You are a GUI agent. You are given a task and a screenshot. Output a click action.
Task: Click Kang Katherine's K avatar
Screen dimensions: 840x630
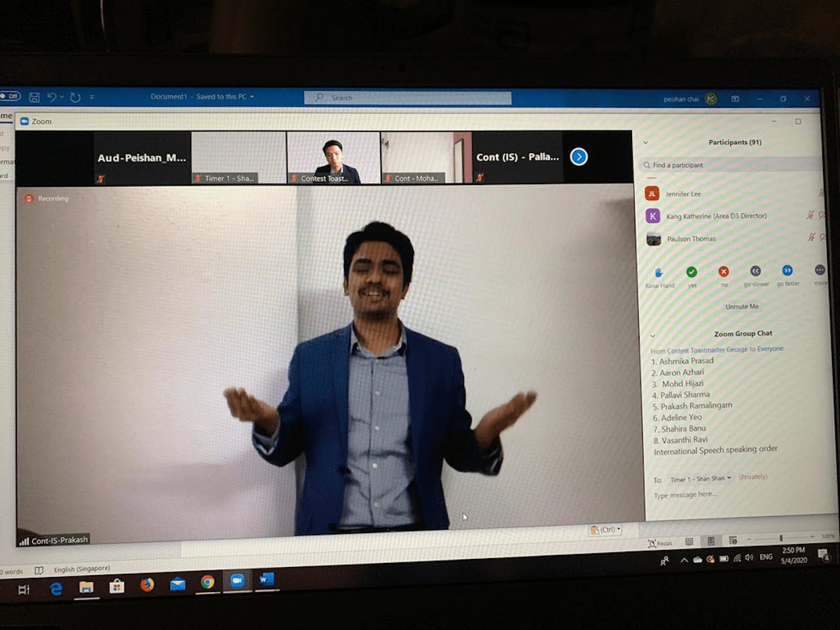click(x=652, y=216)
